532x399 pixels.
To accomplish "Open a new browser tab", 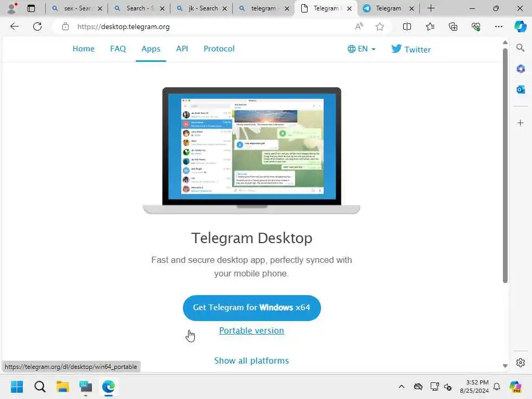I will pyautogui.click(x=431, y=8).
